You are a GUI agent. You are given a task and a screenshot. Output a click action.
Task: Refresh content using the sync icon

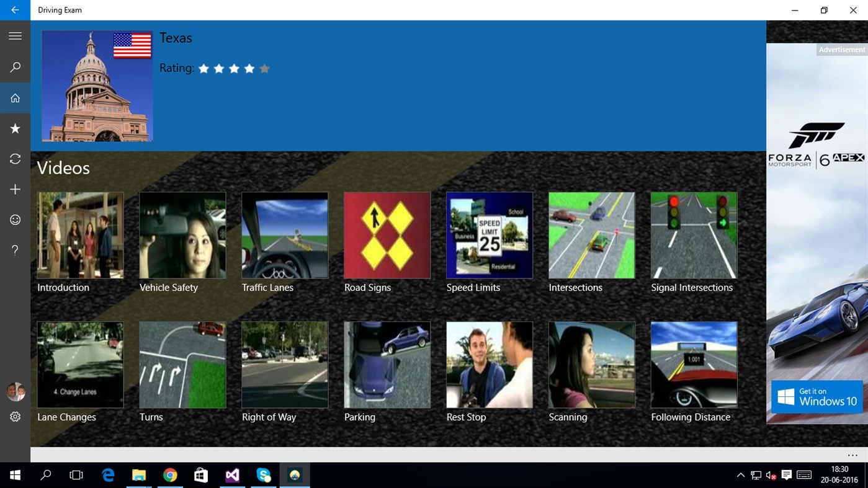pyautogui.click(x=15, y=159)
